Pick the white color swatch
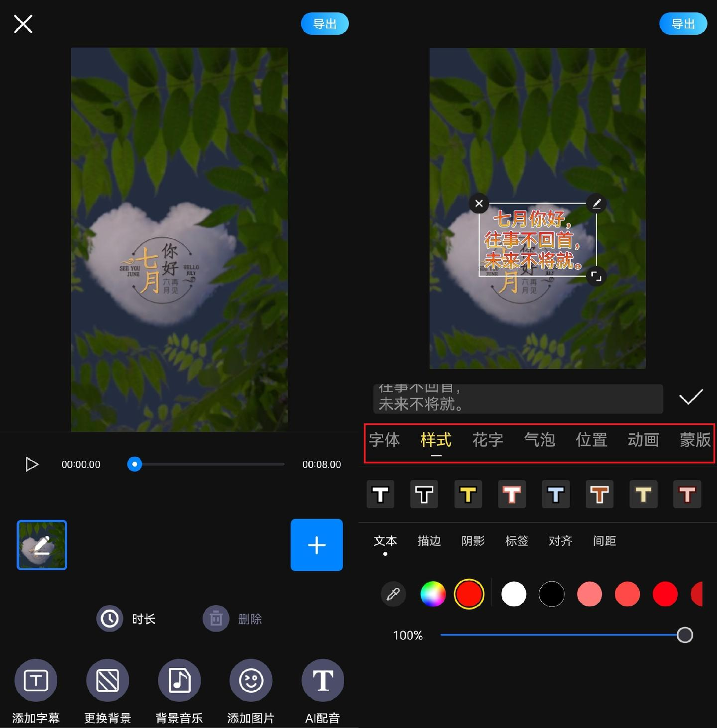 click(514, 594)
